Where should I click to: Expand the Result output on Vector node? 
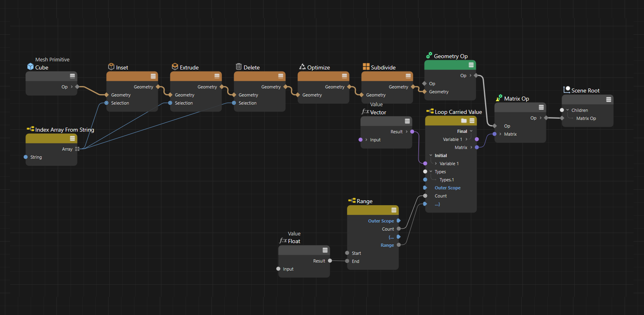407,132
